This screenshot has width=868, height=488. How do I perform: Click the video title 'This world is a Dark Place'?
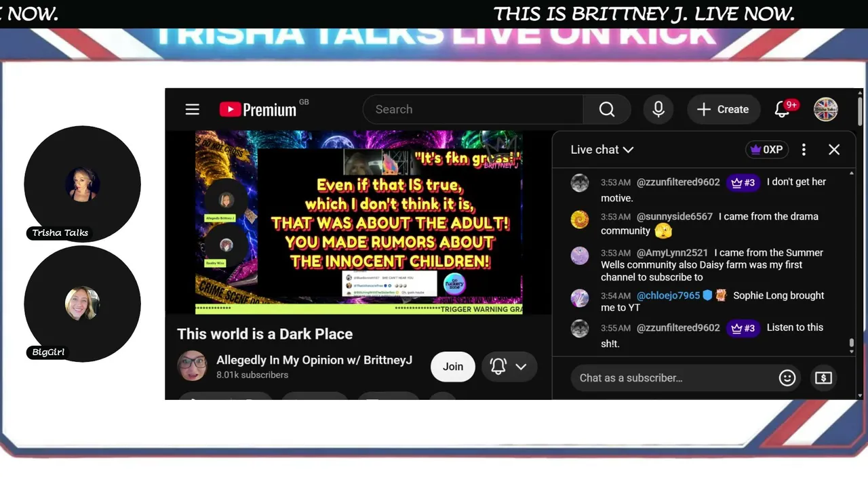[265, 334]
